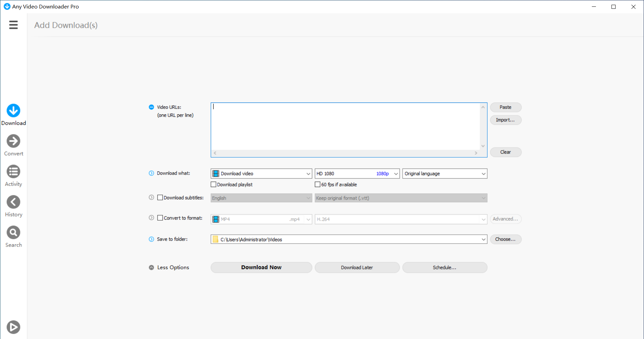Screen dimensions: 644x339
Task: Tick the Convert to format checkbox
Action: (160, 218)
